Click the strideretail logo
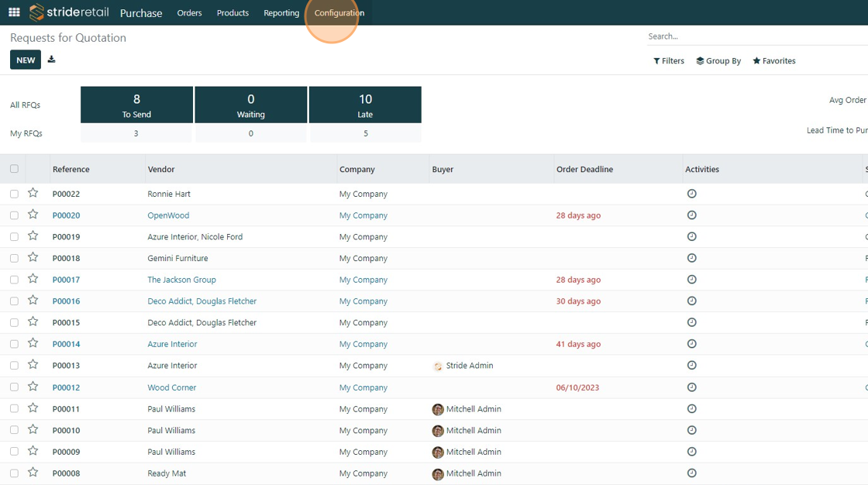This screenshot has width=868, height=485. coord(69,12)
